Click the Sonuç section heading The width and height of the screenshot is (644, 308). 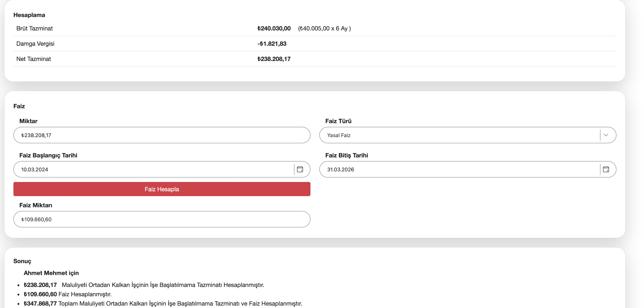[x=22, y=261]
